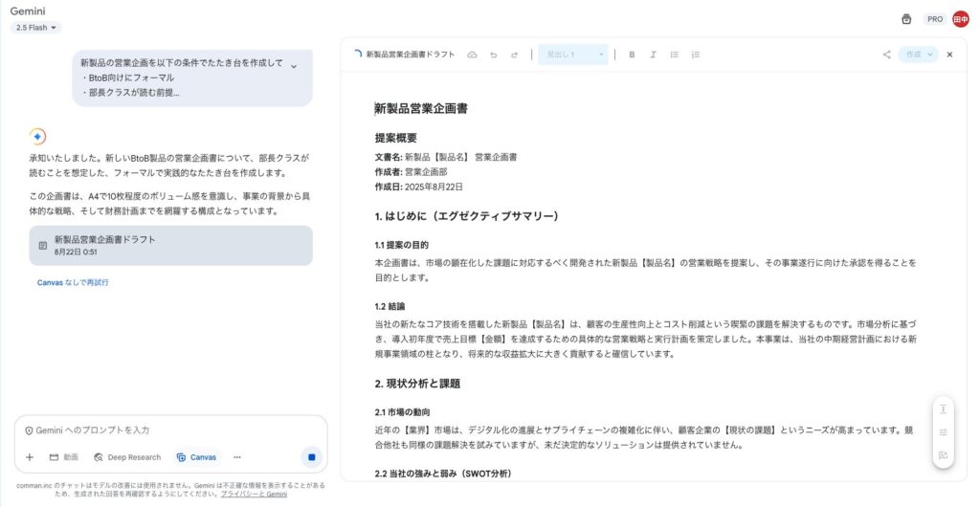
Task: Toggle bold formatting in the canvas toolbar
Action: tap(632, 55)
